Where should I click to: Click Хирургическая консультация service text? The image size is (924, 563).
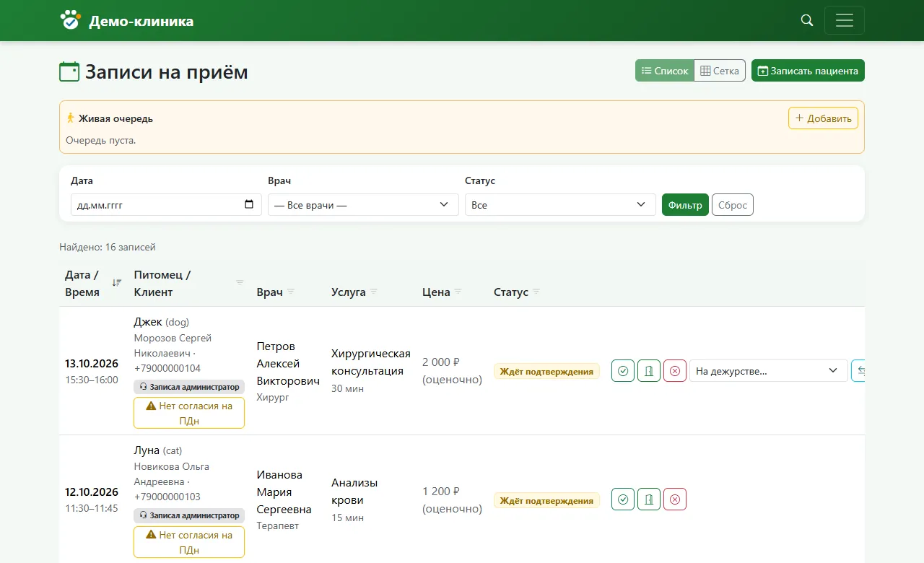pyautogui.click(x=371, y=362)
